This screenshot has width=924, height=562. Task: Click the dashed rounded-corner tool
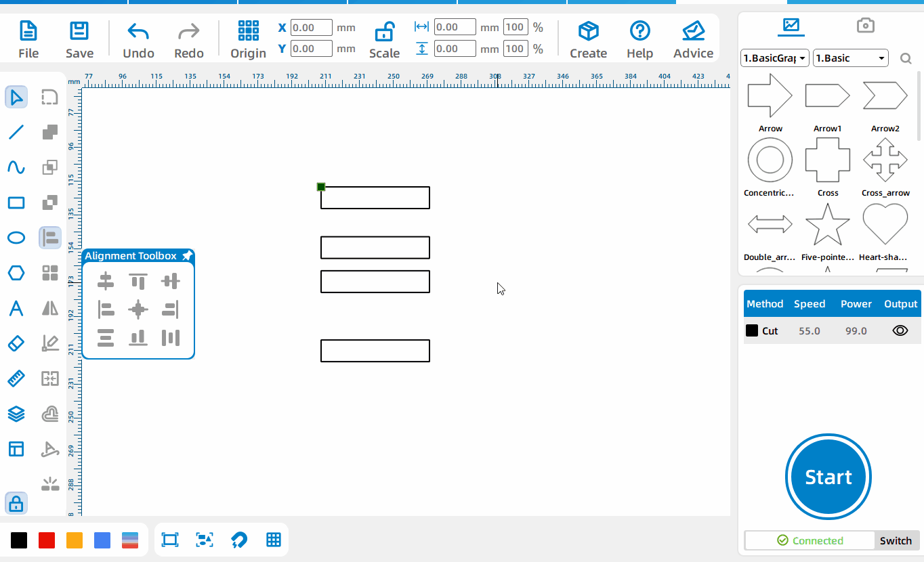click(x=50, y=97)
